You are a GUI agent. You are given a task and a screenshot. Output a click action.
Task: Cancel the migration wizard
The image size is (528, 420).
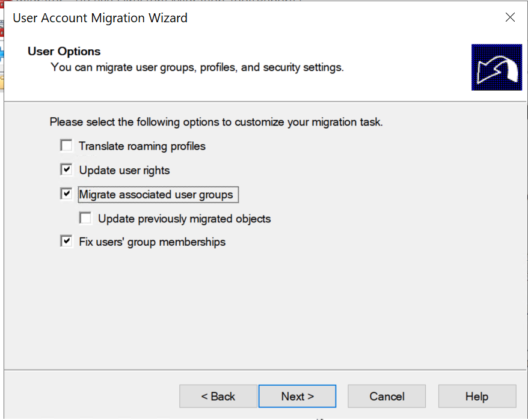(x=387, y=396)
